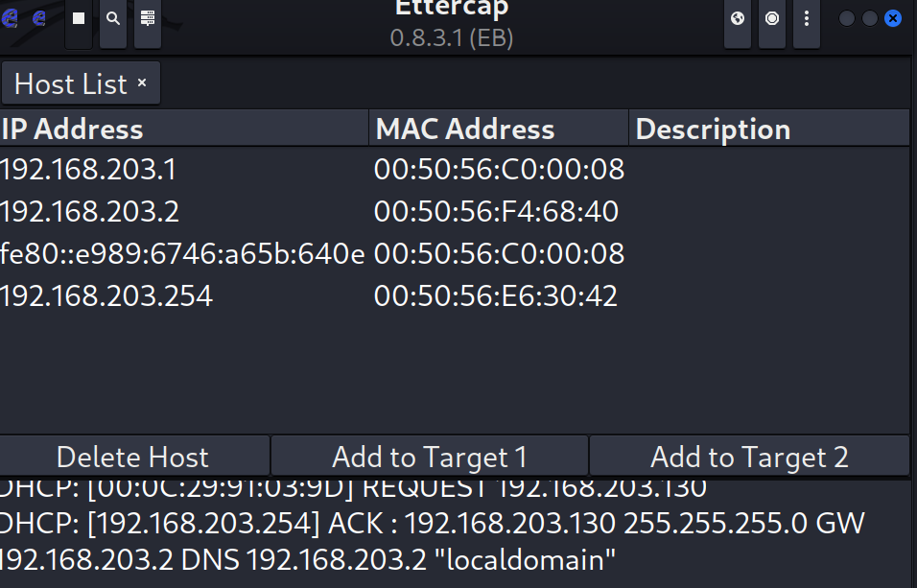Sort by MAC Address column header
917x588 pixels.
click(x=499, y=129)
